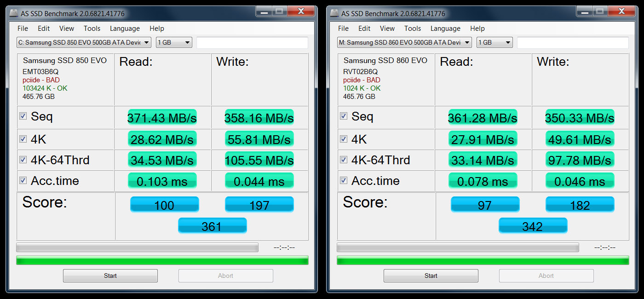Start the benchmark for the 850 EVO

tap(110, 276)
